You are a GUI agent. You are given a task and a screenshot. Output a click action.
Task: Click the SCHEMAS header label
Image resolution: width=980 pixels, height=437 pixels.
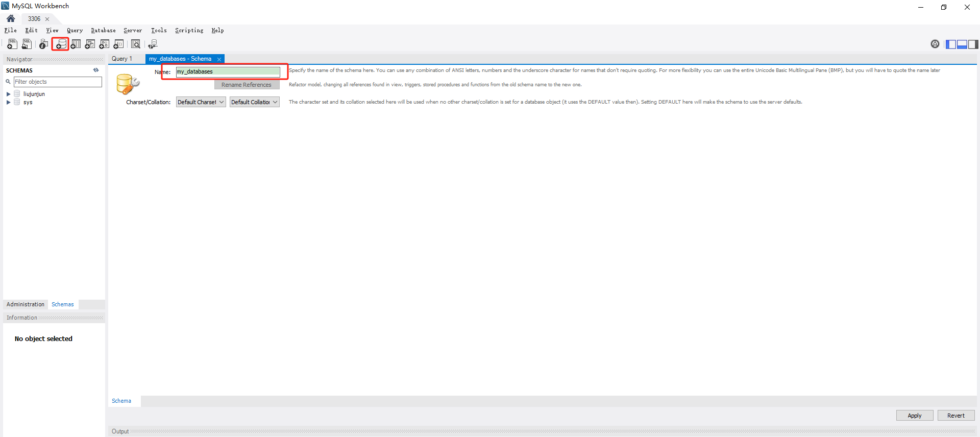(19, 70)
